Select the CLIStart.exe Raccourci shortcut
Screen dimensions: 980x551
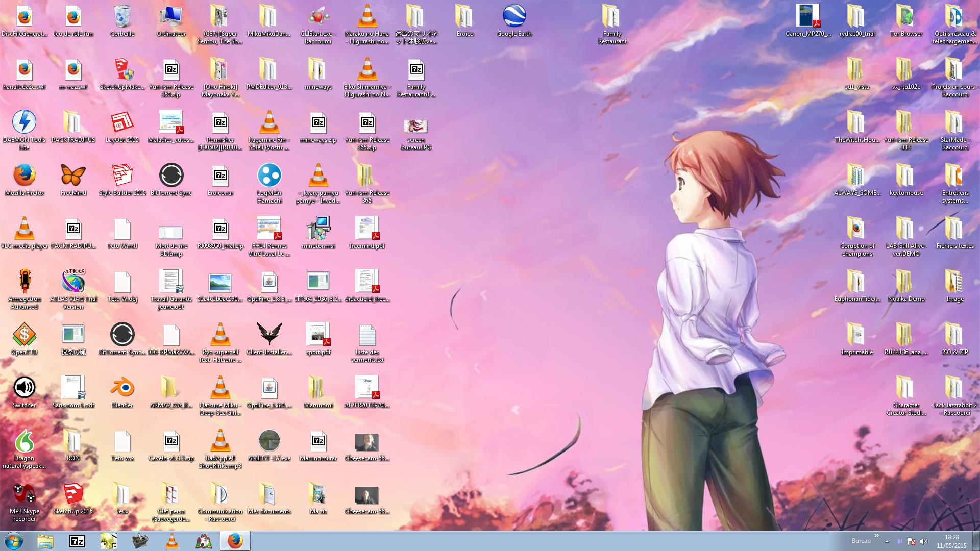click(318, 24)
